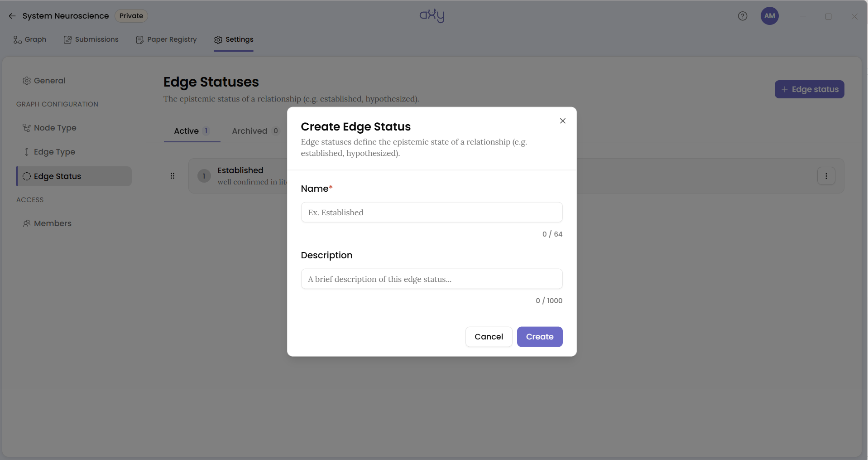Screen dimensions: 868x460
Task: Click the General gear icon in sidebar
Action: [x=27, y=81]
